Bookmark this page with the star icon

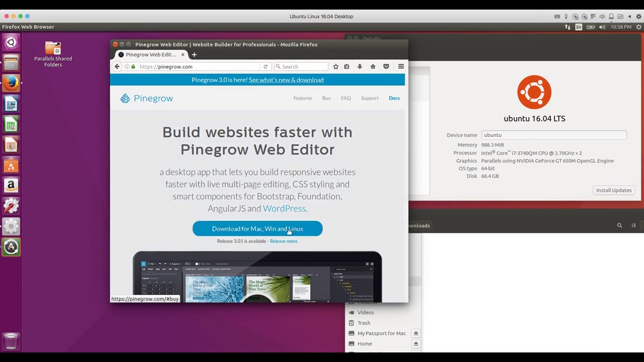pyautogui.click(x=336, y=66)
